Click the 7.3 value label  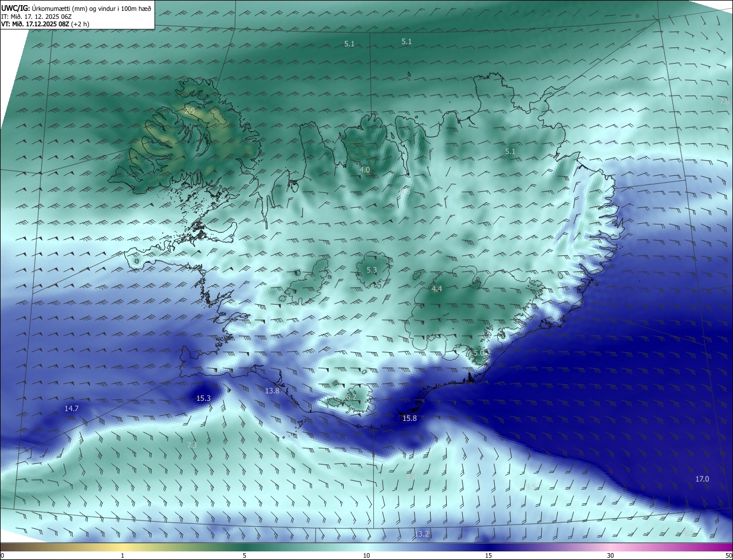click(x=192, y=445)
